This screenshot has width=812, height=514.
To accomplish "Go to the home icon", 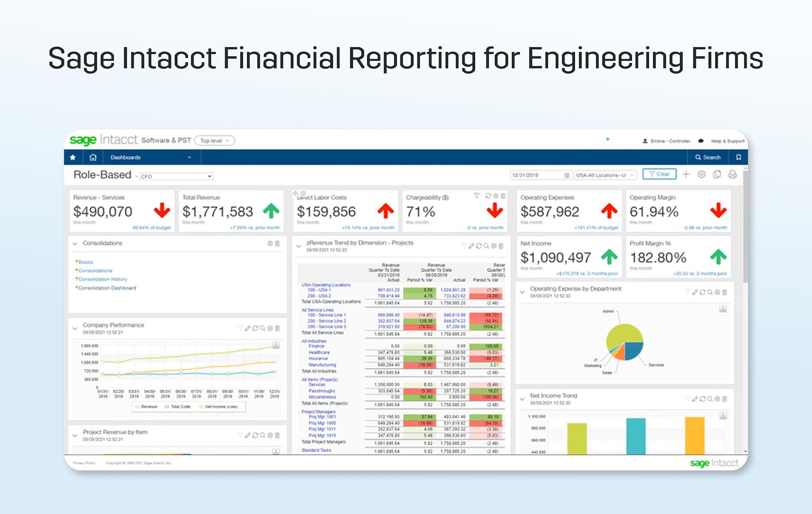I will (x=93, y=157).
